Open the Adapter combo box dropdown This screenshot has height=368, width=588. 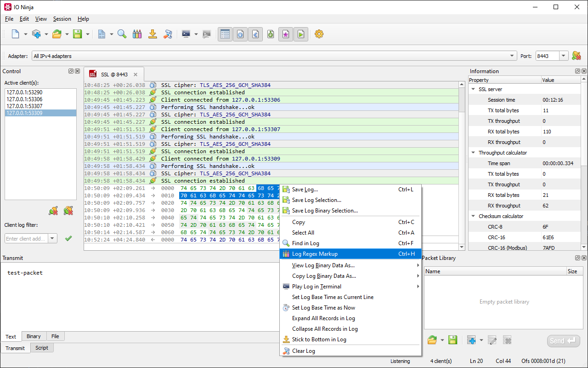tap(512, 56)
